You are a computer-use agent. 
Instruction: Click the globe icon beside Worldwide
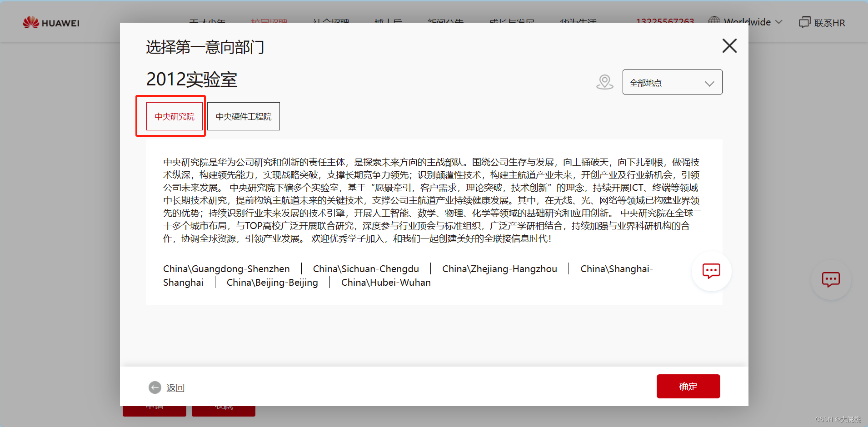coord(714,21)
